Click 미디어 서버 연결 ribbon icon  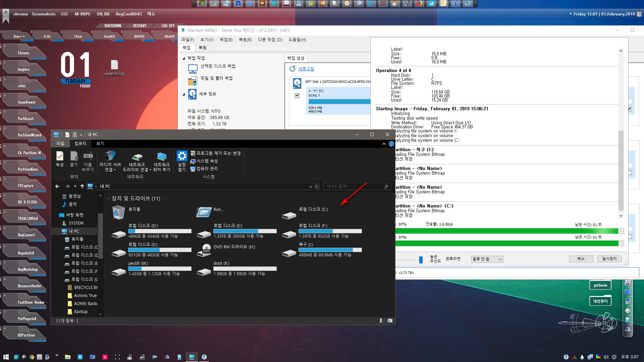tap(110, 161)
